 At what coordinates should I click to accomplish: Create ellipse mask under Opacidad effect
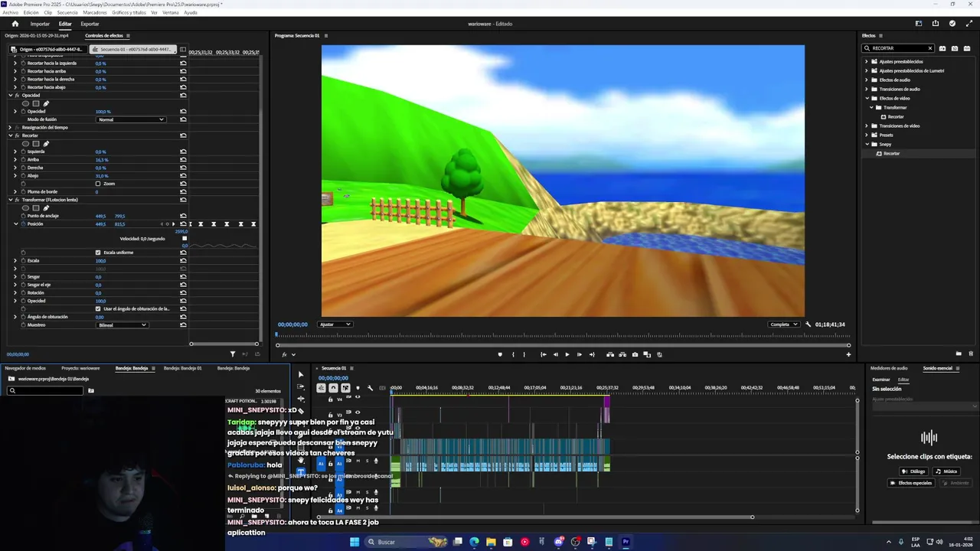click(x=25, y=103)
